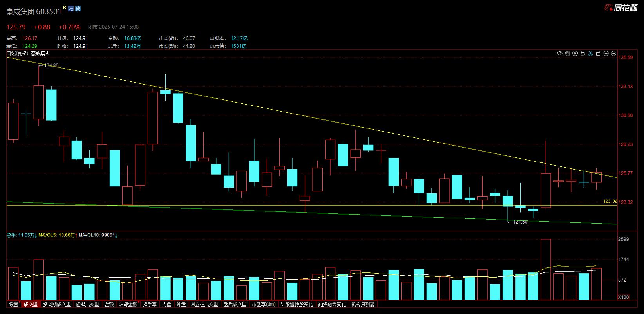This screenshot has width=644, height=314.
Task: Click the 市盈(动) value 44.20
Action: (x=189, y=46)
